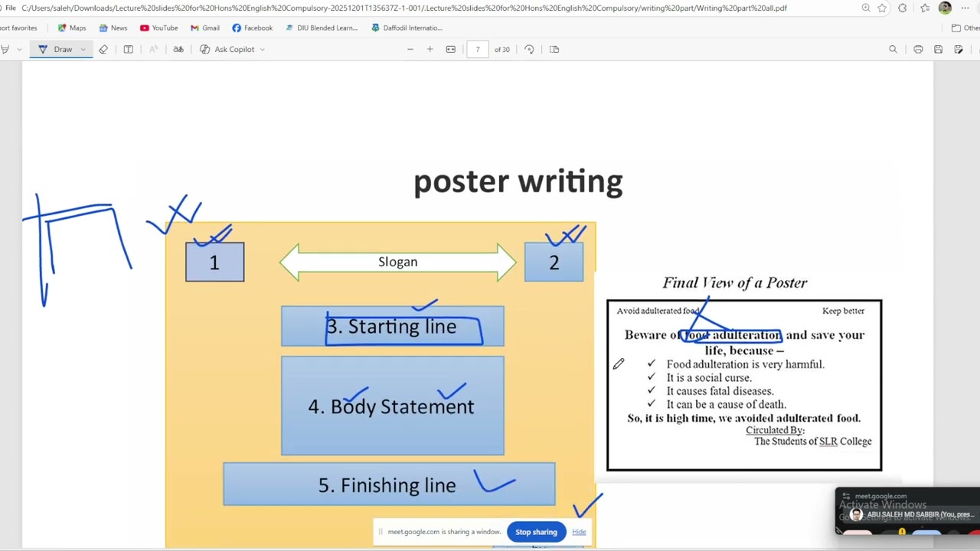Open the Favorites list
The width and height of the screenshot is (980, 551).
(x=925, y=8)
